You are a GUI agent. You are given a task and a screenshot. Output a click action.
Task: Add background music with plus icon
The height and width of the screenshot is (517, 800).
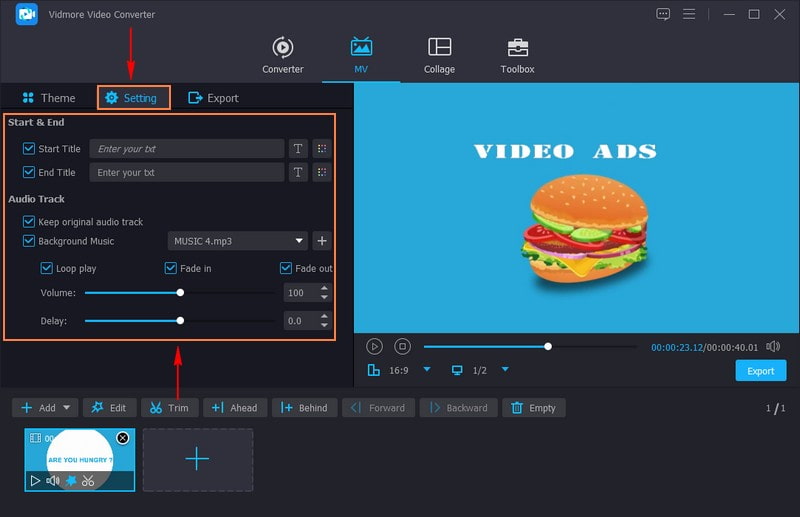pyautogui.click(x=321, y=241)
